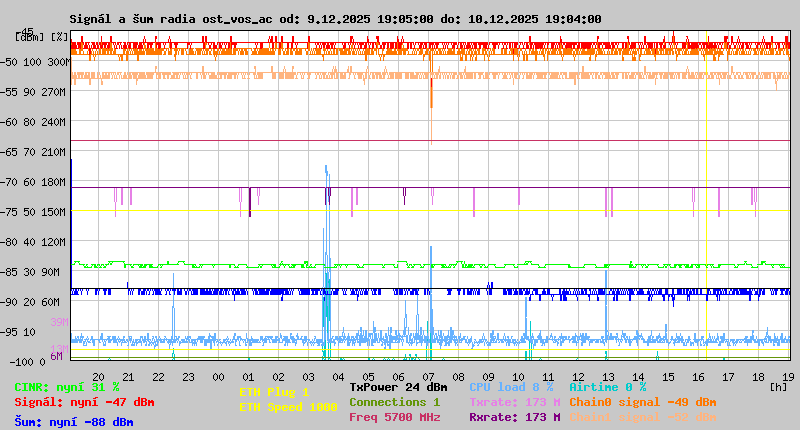Click hour '02' on the time axis

278,377
